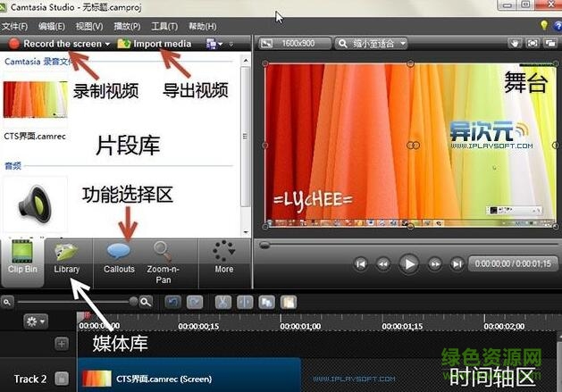
Task: Click the timeline zoom slider handle
Action: pos(134,302)
